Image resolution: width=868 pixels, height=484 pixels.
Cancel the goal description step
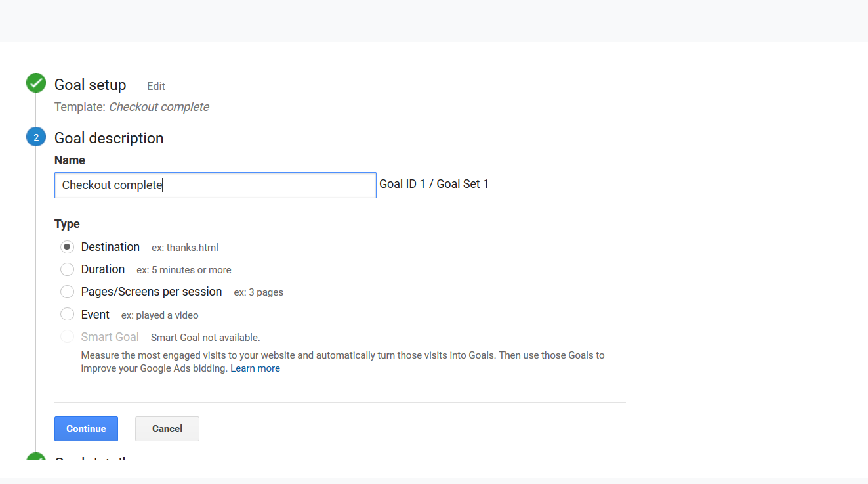[167, 429]
